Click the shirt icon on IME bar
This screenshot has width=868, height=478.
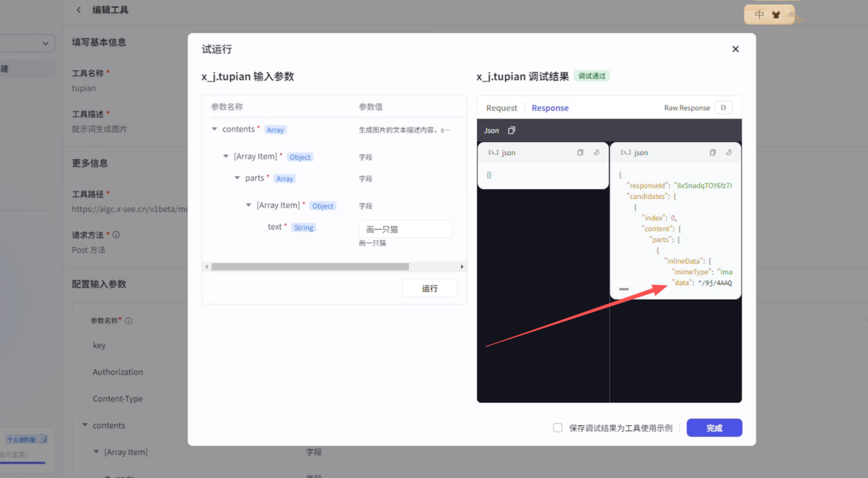pos(776,14)
